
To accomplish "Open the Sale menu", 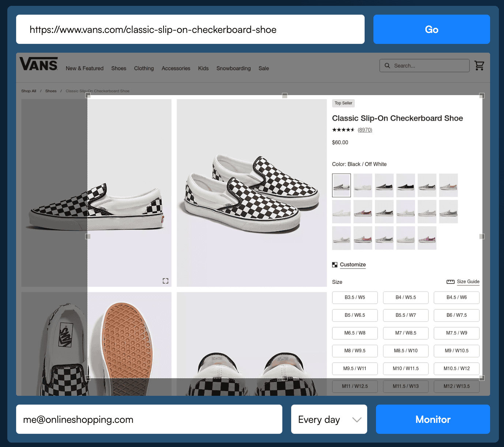I will (264, 68).
